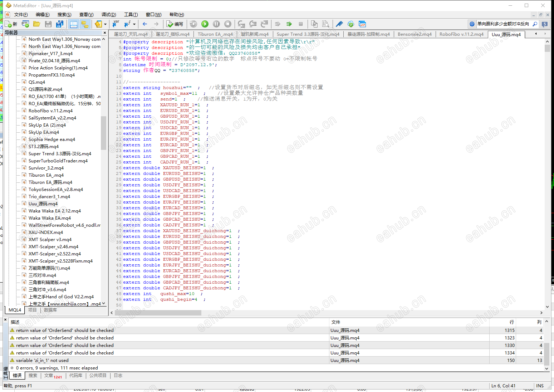The image size is (554, 392).
Task: Open the function list dropdown arrow
Action: coord(134,24)
